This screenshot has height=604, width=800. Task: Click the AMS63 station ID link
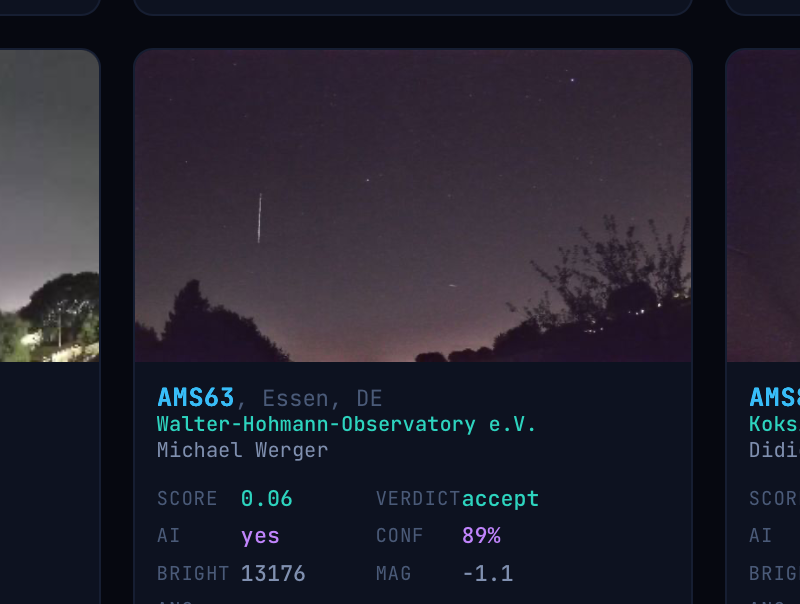click(196, 398)
